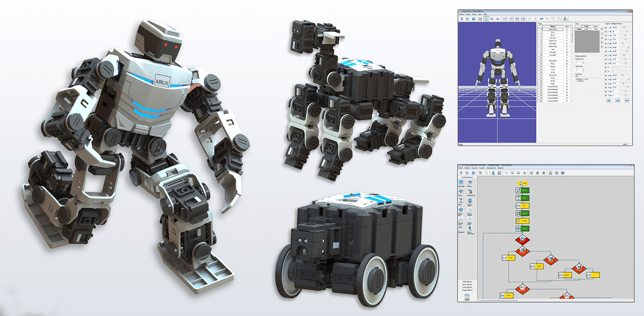The width and height of the screenshot is (644, 316).
Task: Toggle the checkbox for motor 12
Action: 606,71
